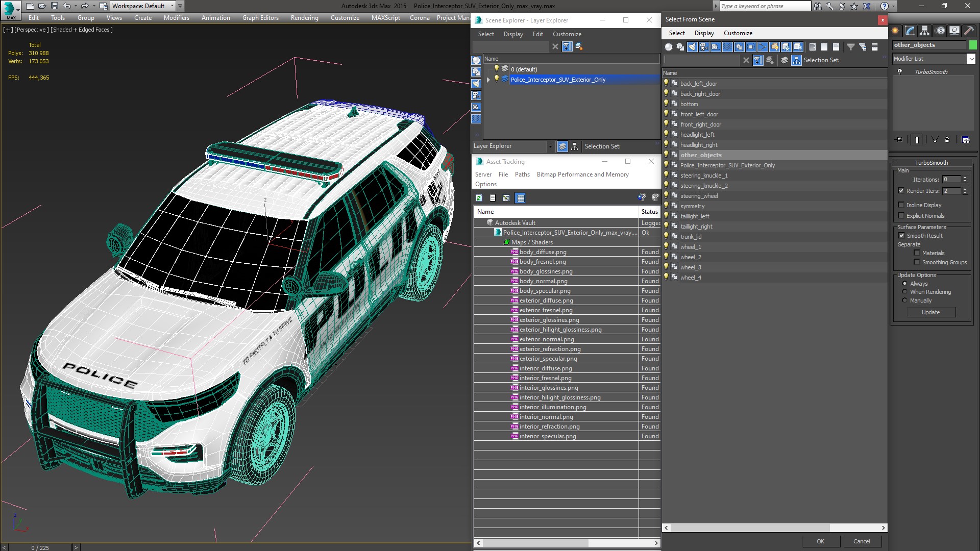Toggle Display Cameras filter in Select From Scene

point(704,47)
